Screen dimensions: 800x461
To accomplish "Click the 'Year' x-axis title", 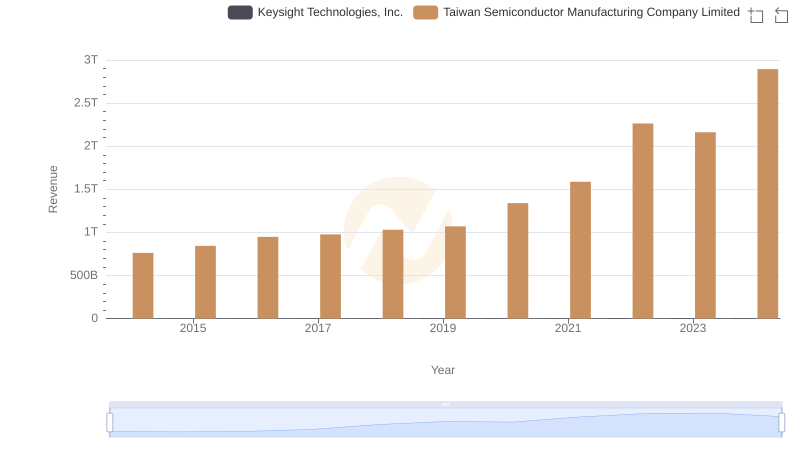I will [x=443, y=370].
